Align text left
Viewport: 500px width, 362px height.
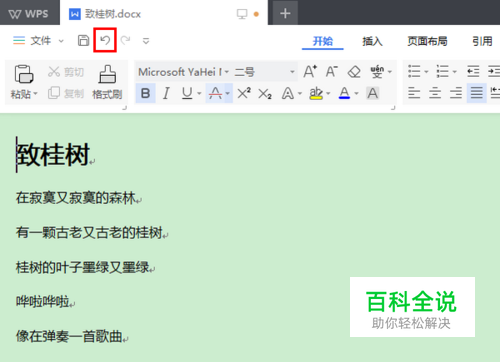[414, 93]
